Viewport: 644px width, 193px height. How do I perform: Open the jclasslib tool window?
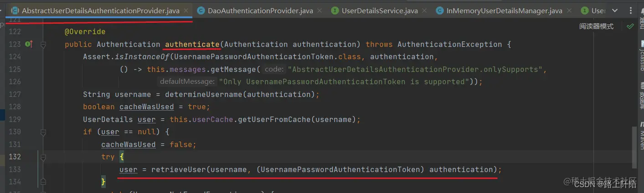coord(641,56)
